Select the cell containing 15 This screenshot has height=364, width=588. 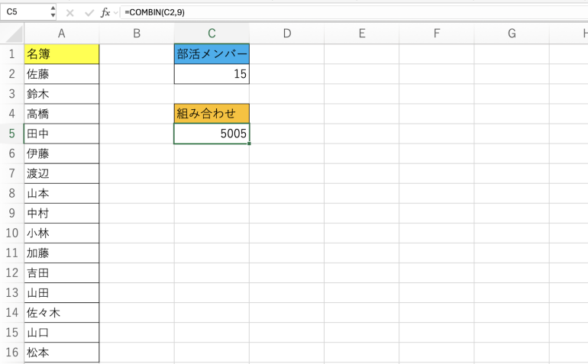[x=212, y=74]
